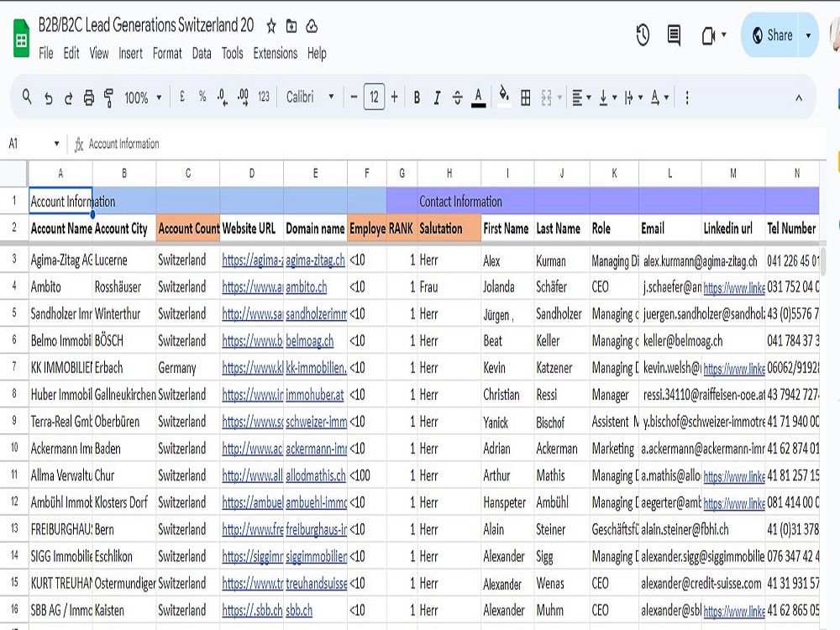Click the redo arrow
The image size is (840, 630).
coord(69,98)
